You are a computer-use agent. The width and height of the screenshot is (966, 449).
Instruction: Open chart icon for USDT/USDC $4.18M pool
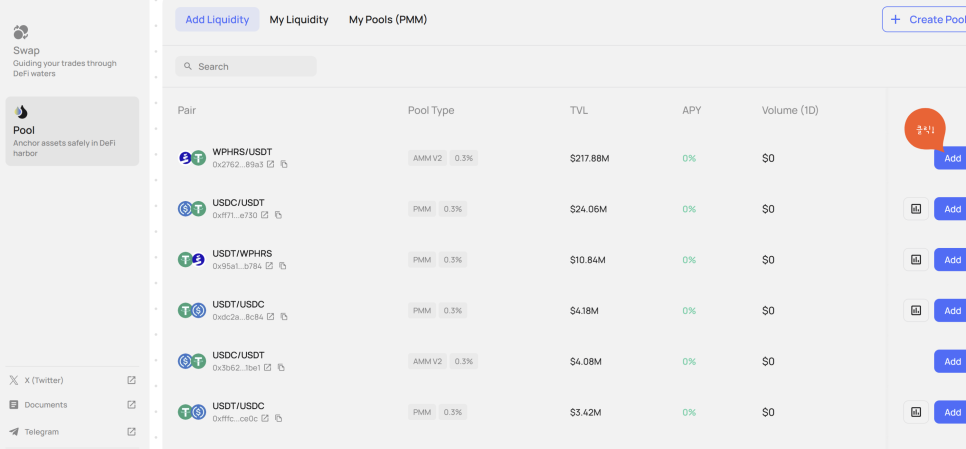tap(915, 310)
